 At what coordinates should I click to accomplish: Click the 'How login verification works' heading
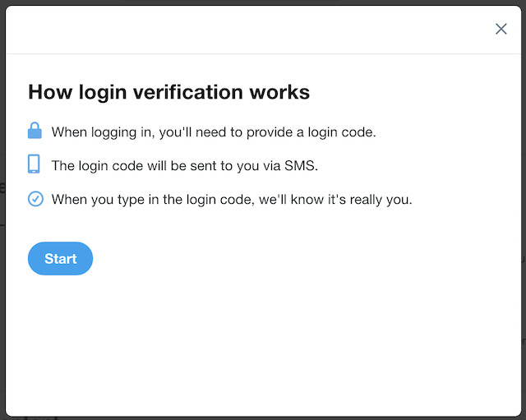point(168,91)
